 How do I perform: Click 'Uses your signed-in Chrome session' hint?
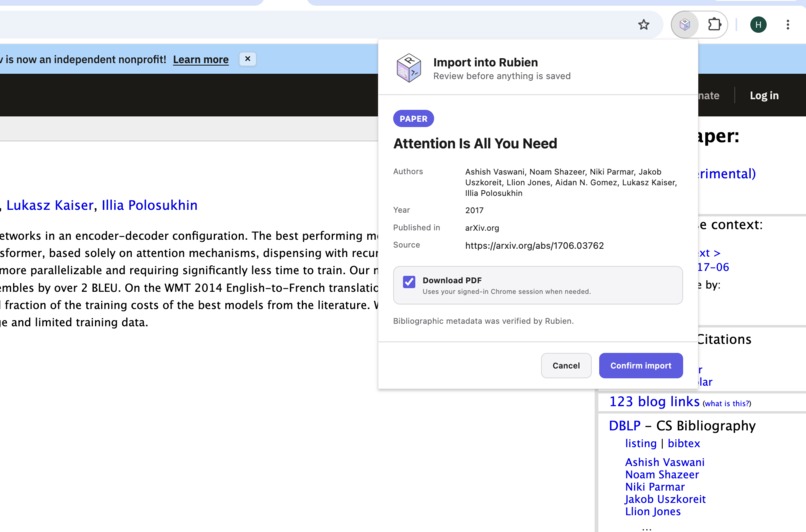pos(506,291)
